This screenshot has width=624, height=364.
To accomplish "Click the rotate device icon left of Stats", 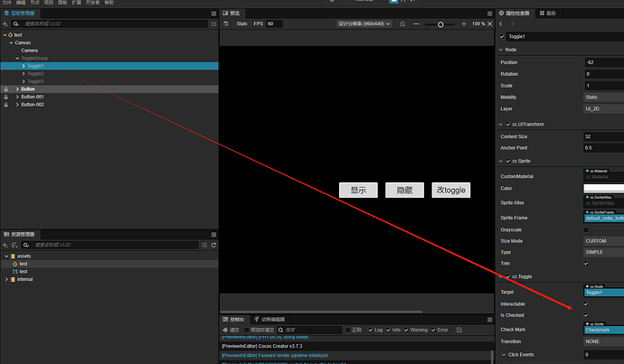I will point(226,23).
